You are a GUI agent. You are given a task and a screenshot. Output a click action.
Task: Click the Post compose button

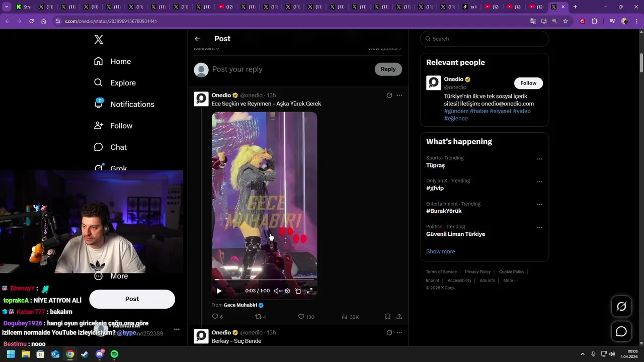point(132,299)
